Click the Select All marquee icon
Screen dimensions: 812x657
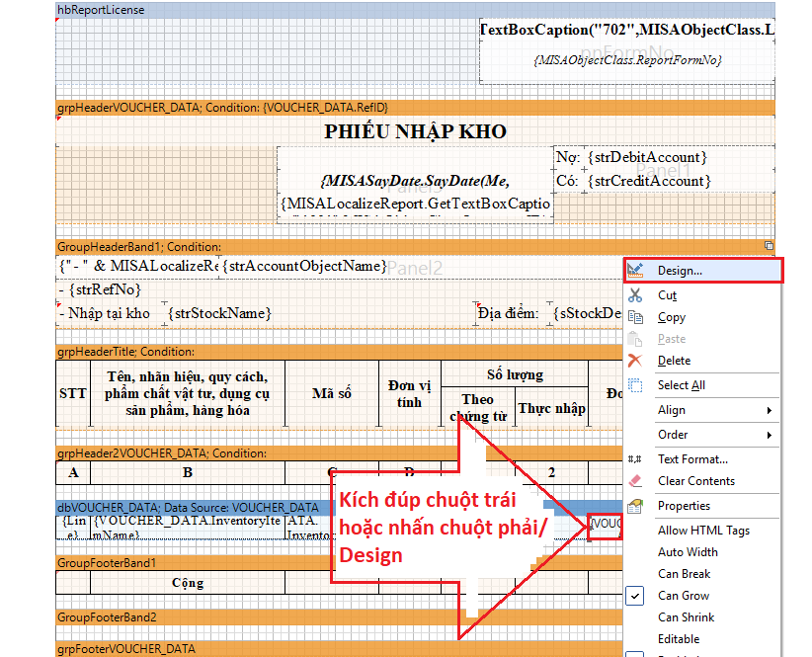pyautogui.click(x=635, y=384)
